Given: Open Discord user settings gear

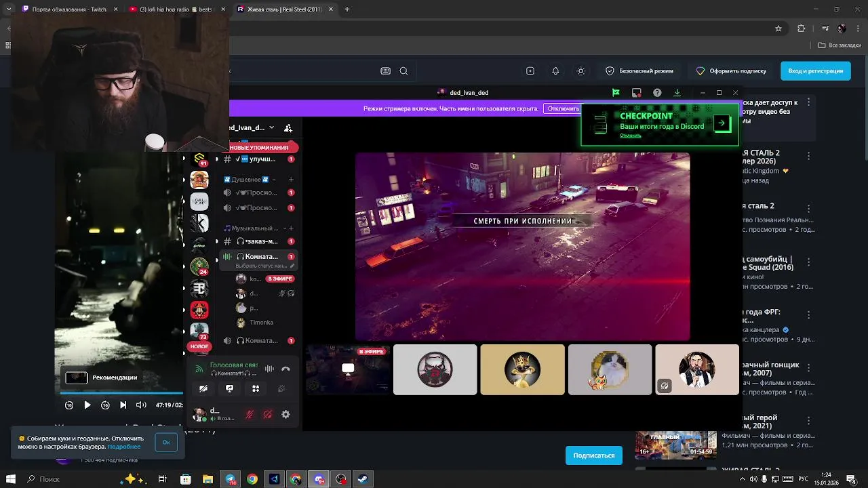Looking at the screenshot, I should click(x=285, y=414).
